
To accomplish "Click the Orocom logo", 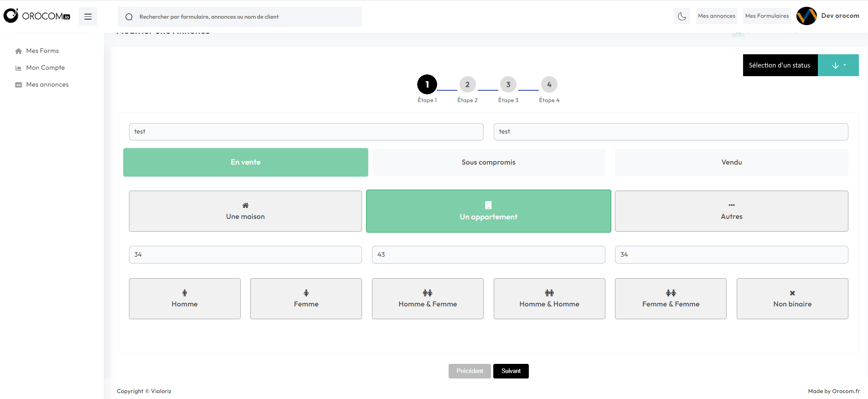I will click(37, 16).
